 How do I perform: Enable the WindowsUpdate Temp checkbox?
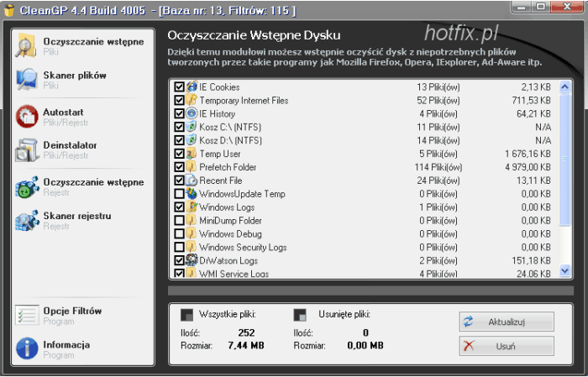coord(179,194)
